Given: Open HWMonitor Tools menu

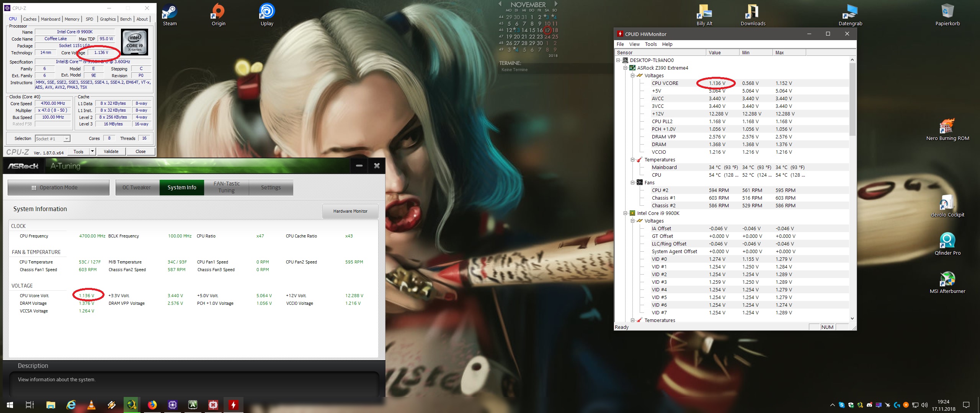Looking at the screenshot, I should pos(650,44).
